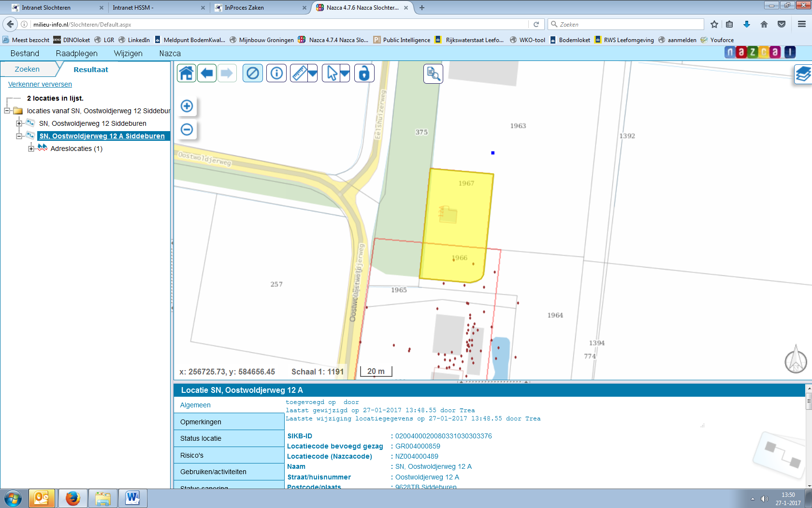812x508 pixels.
Task: Open a new browser tab
Action: click(x=422, y=8)
